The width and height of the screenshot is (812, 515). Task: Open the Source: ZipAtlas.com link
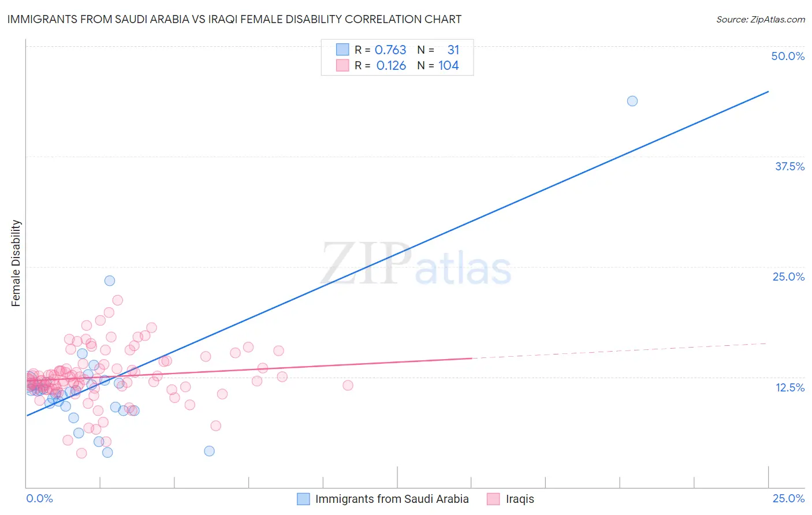760,20
